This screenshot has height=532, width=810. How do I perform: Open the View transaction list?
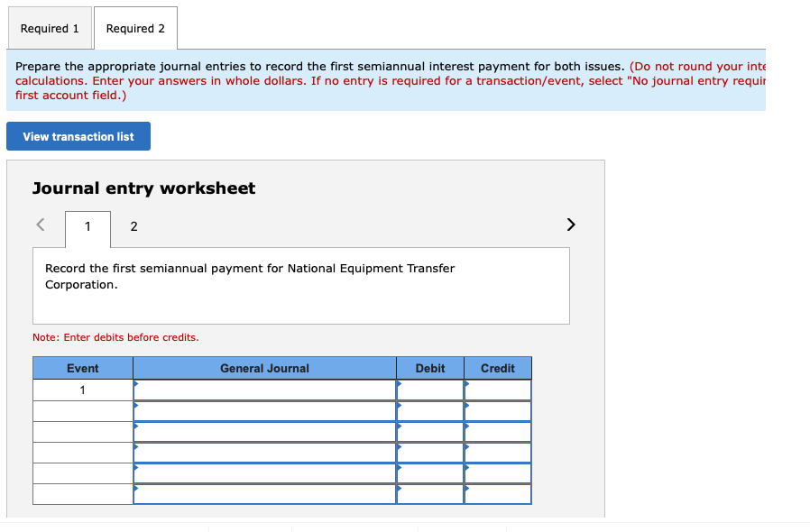click(x=78, y=135)
